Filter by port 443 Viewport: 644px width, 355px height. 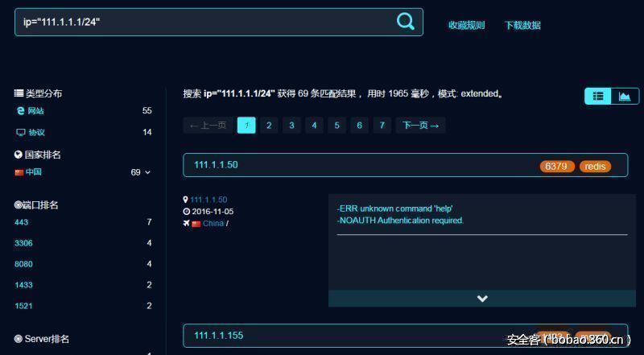coord(21,222)
